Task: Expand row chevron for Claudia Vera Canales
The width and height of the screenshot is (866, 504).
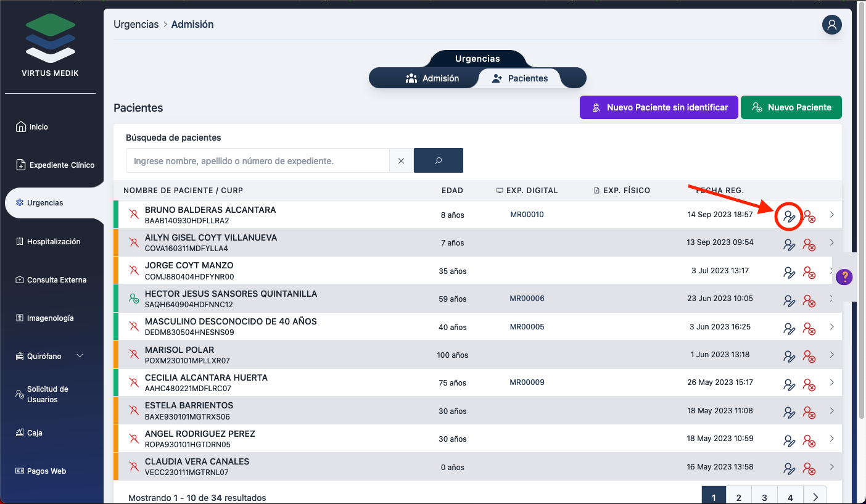Action: [831, 467]
